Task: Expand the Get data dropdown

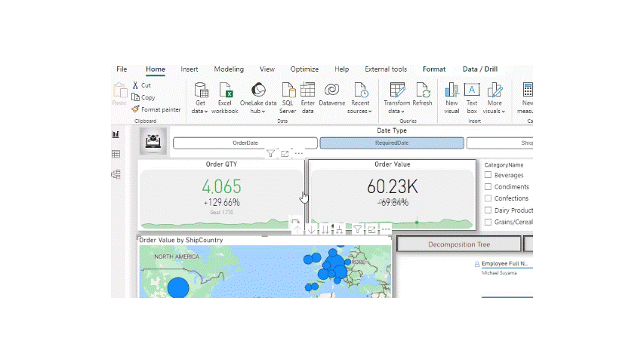Action: pyautogui.click(x=200, y=111)
